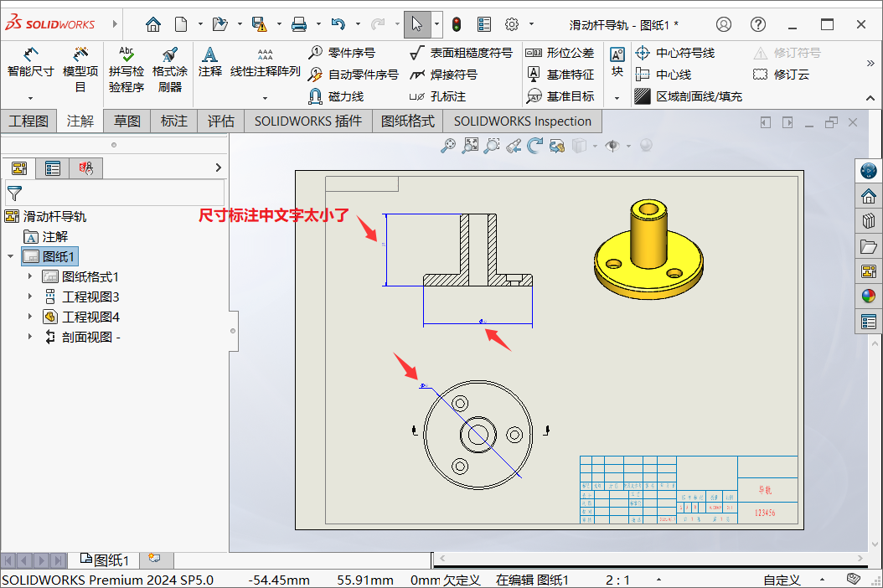Open FeatureManager design tree tab icon
Viewport: 883px width, 588px height.
(x=19, y=168)
